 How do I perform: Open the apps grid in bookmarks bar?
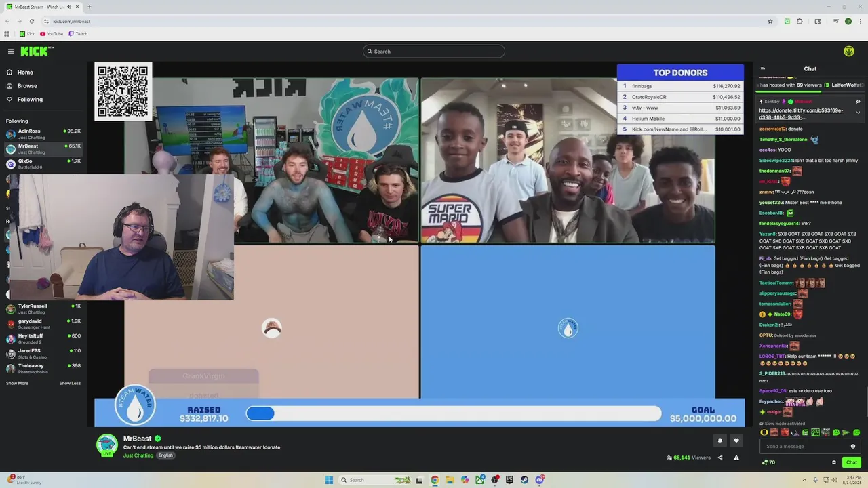pos(7,34)
